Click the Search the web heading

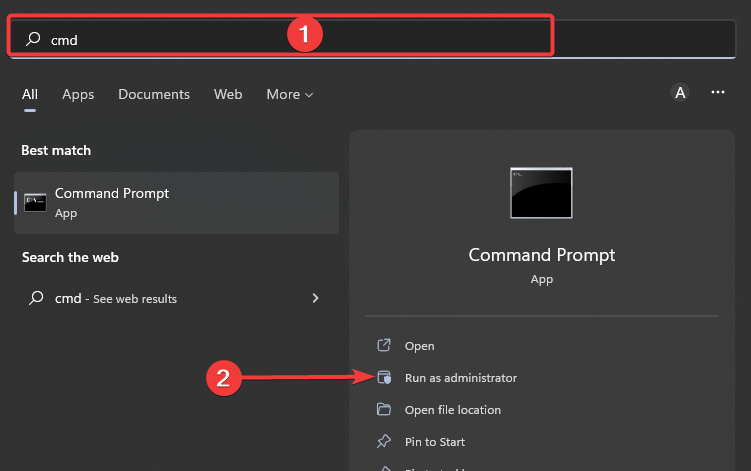click(70, 257)
